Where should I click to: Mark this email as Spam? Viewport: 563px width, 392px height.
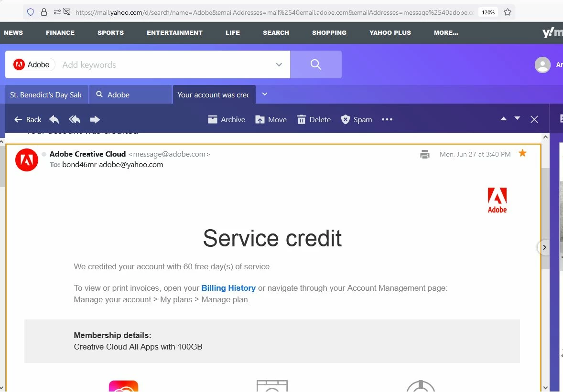(x=356, y=119)
